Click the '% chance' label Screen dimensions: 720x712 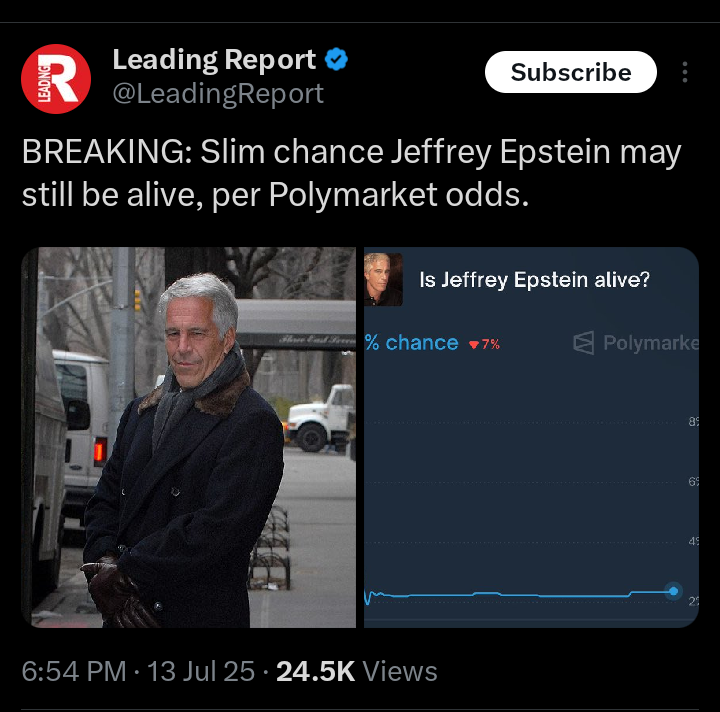[411, 343]
